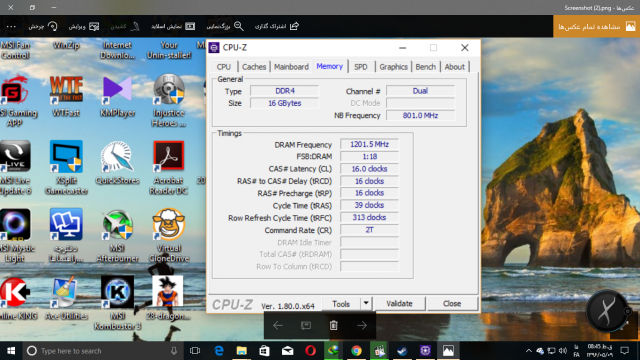Open the Your Uninstaller desktop shortcut
The image size is (640, 360).
[169, 50]
